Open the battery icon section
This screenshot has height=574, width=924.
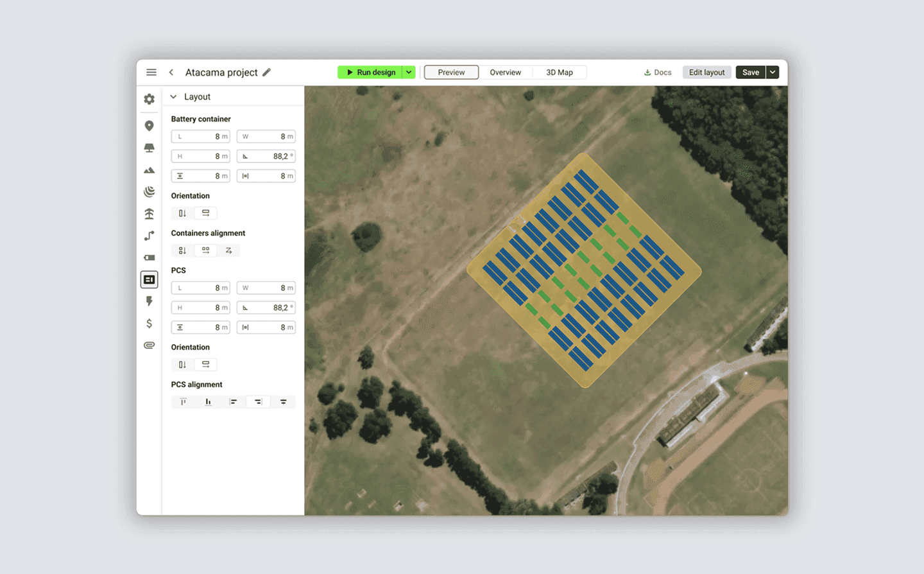(150, 257)
